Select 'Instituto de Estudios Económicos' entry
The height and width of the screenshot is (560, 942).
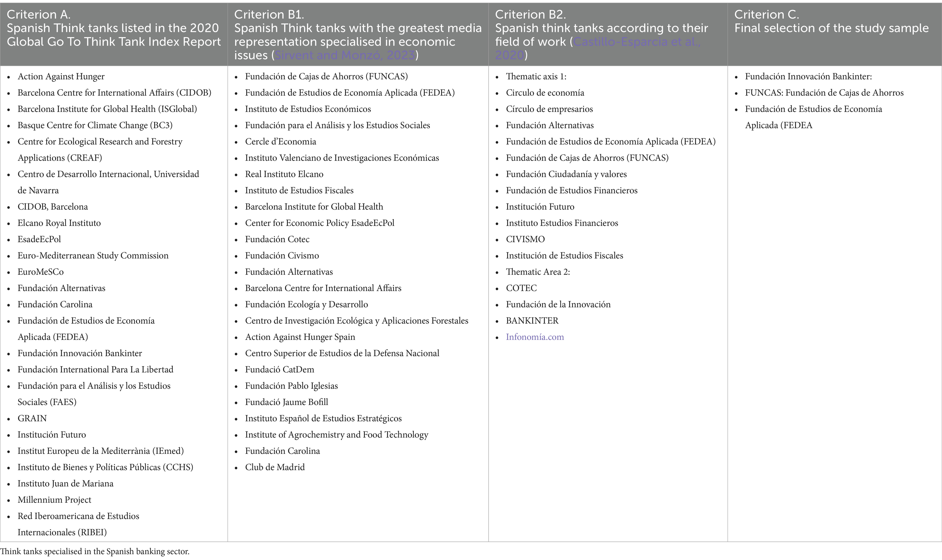click(308, 109)
